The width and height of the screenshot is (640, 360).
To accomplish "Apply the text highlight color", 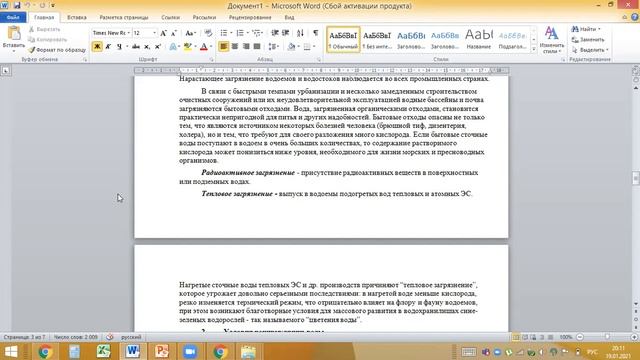I will [x=187, y=47].
